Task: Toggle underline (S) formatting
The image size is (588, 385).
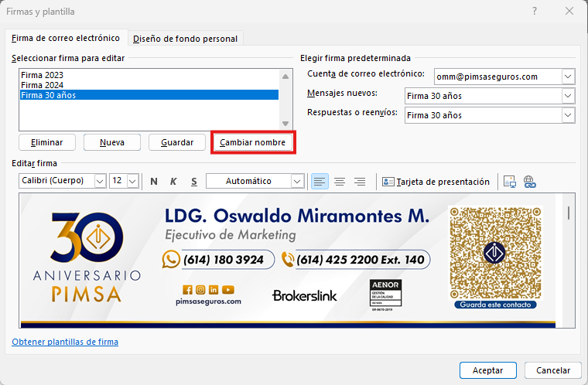Action: [193, 182]
